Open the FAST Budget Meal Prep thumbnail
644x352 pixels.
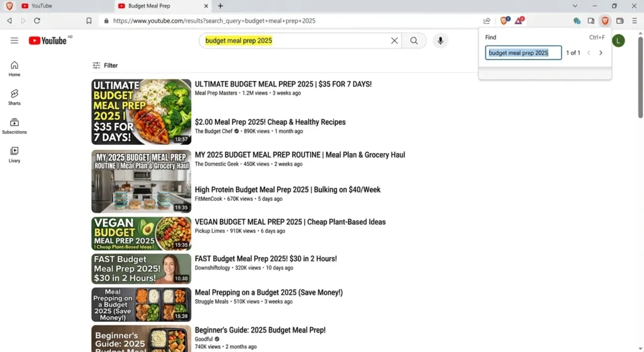[x=142, y=269]
